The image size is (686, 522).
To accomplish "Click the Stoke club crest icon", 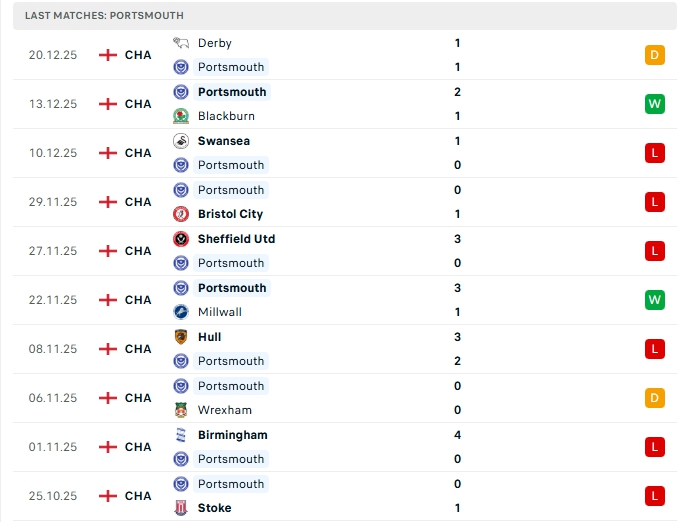I will point(181,508).
